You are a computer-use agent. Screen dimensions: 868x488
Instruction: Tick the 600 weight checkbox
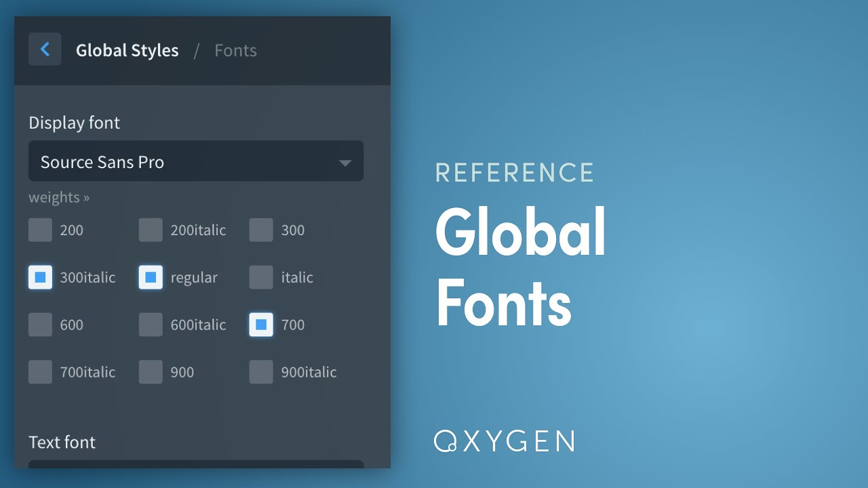(40, 325)
